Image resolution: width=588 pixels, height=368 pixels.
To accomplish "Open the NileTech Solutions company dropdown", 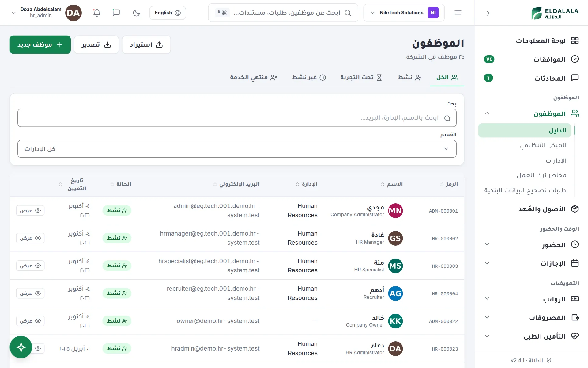I will point(404,13).
